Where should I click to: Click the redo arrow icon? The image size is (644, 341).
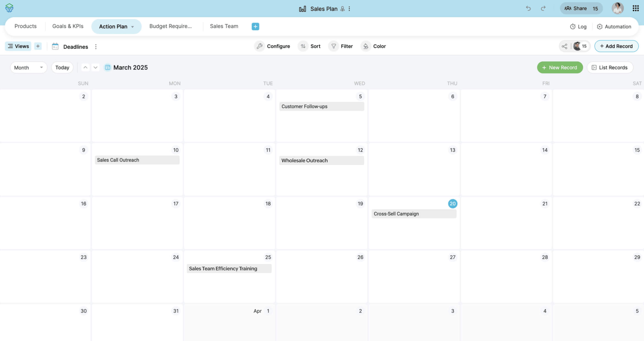pos(543,8)
